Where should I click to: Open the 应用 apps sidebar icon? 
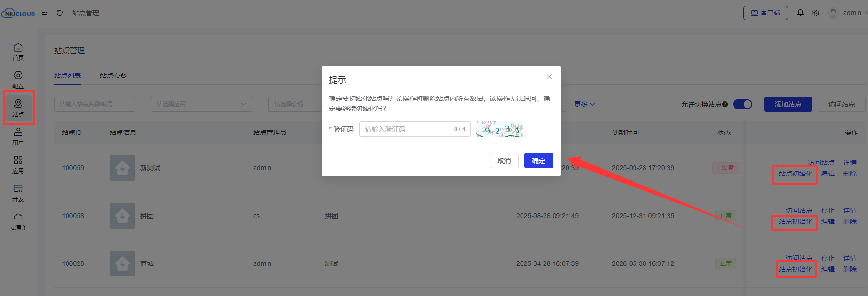(18, 164)
